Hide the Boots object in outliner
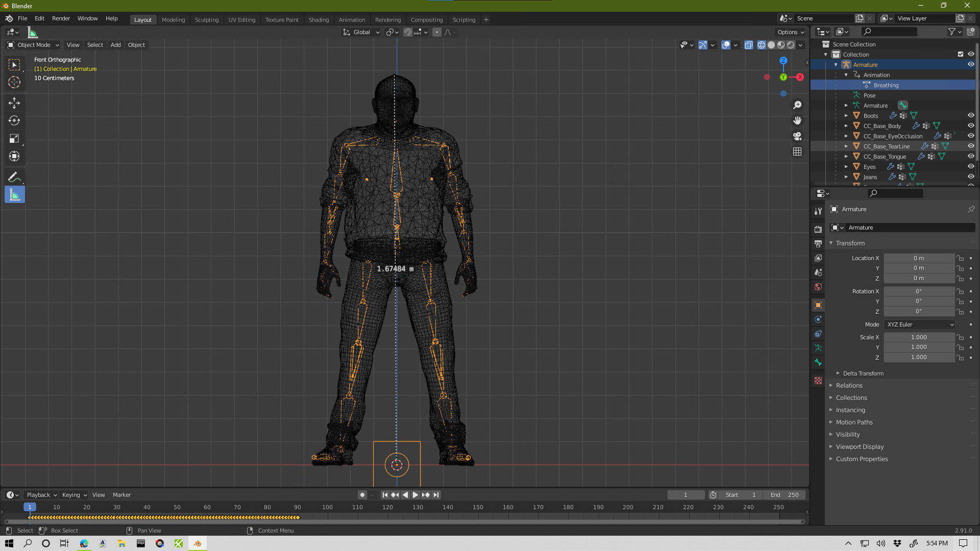 coord(971,115)
